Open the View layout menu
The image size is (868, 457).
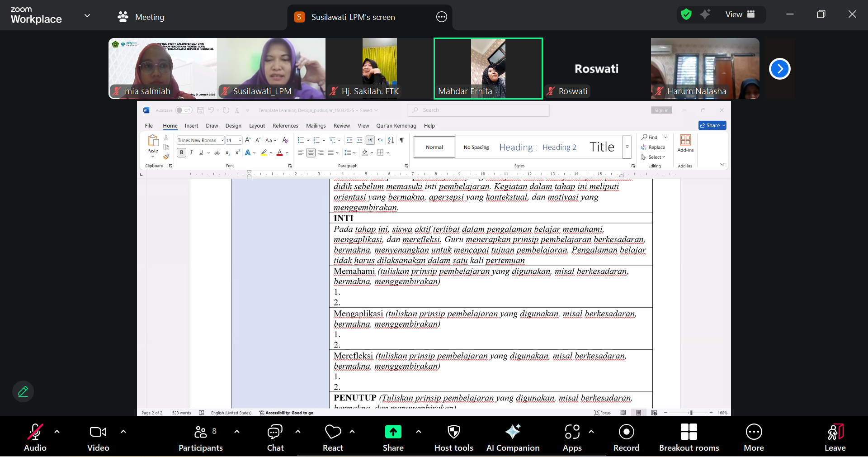click(x=740, y=14)
